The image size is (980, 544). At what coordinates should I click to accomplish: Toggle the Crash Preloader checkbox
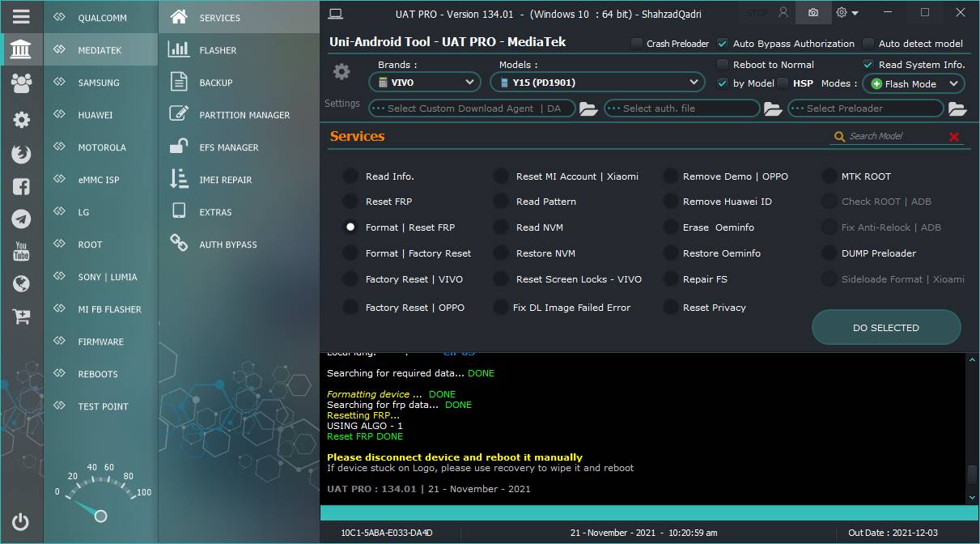[x=637, y=44]
